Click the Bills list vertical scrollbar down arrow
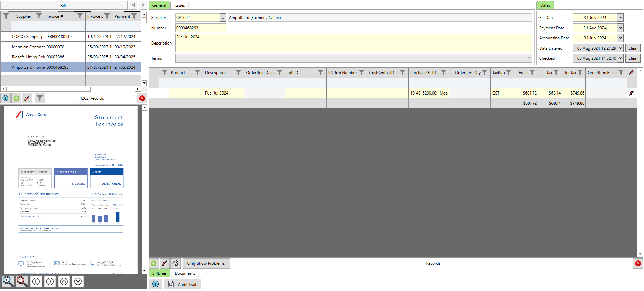 pyautogui.click(x=144, y=83)
